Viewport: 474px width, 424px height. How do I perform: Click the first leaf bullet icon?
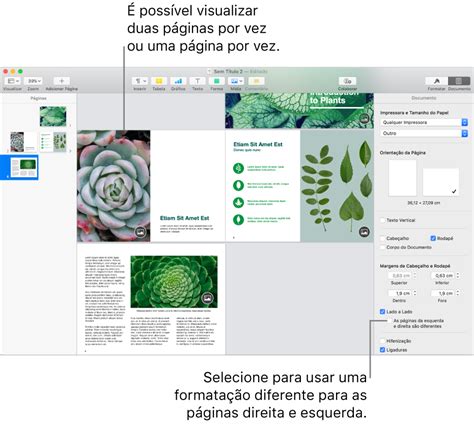click(x=238, y=168)
